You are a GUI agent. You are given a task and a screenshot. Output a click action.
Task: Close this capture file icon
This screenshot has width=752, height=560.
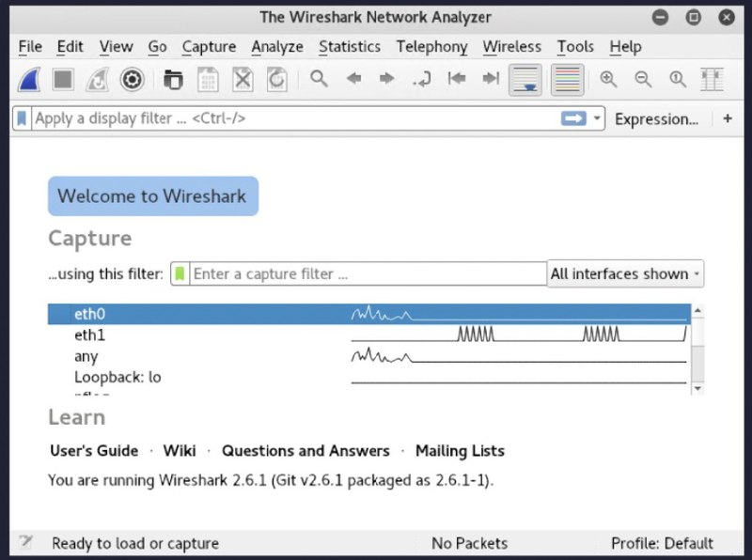(x=243, y=80)
